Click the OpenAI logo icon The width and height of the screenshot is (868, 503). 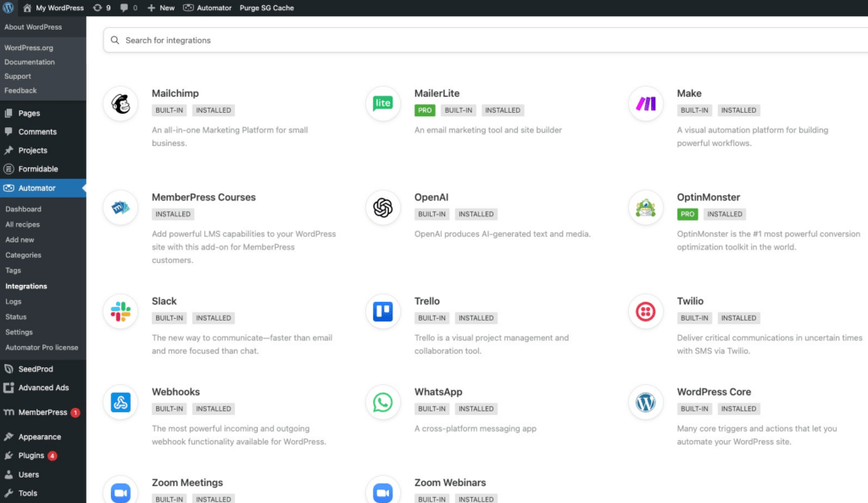[x=383, y=208]
